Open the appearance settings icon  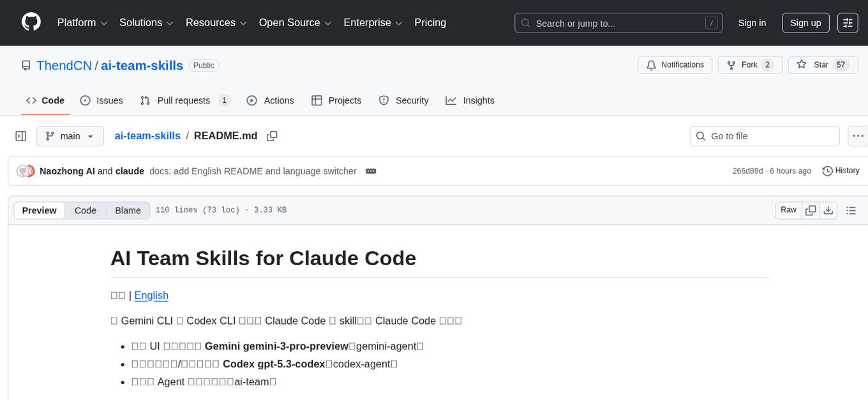click(848, 23)
